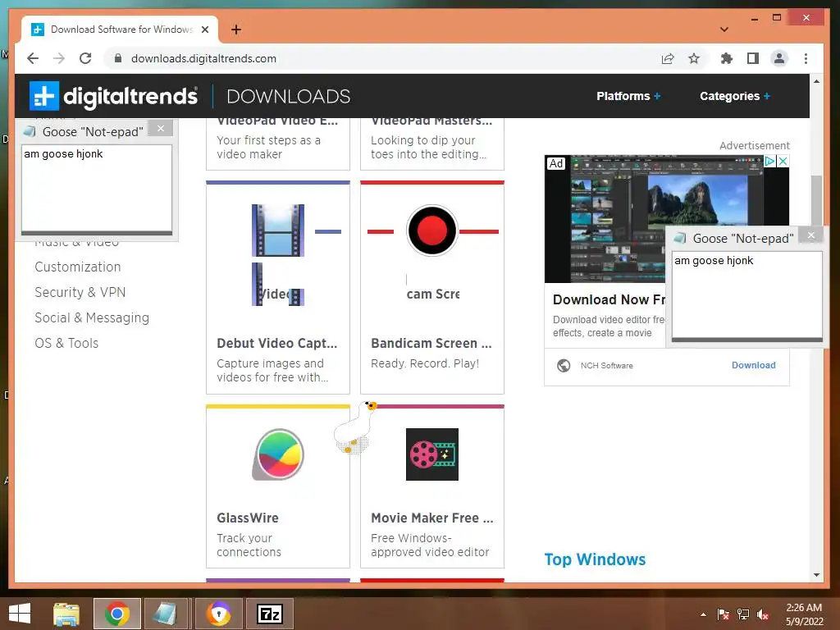Click the digitaltrends logo

tap(113, 97)
